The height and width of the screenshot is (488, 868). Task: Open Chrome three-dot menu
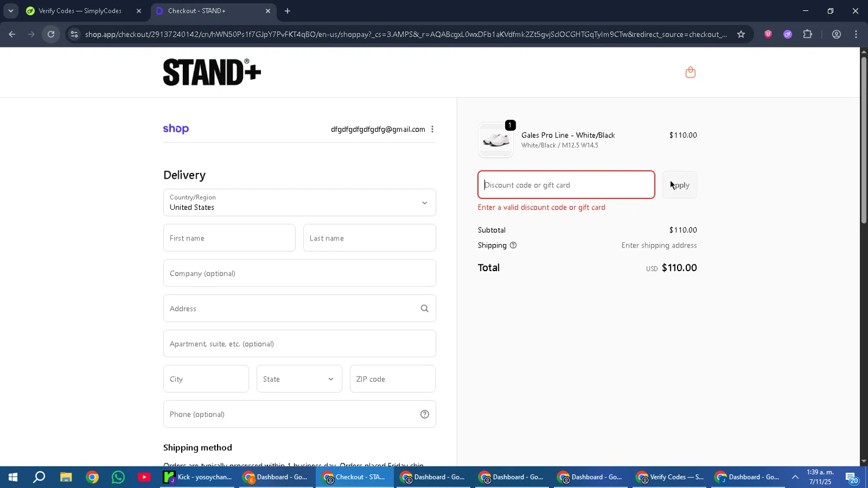[x=856, y=34]
